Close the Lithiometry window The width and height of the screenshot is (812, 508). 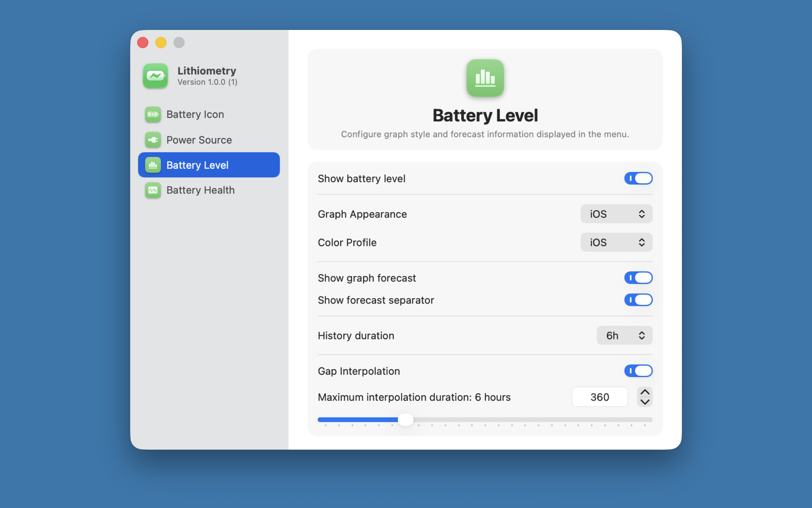click(143, 43)
